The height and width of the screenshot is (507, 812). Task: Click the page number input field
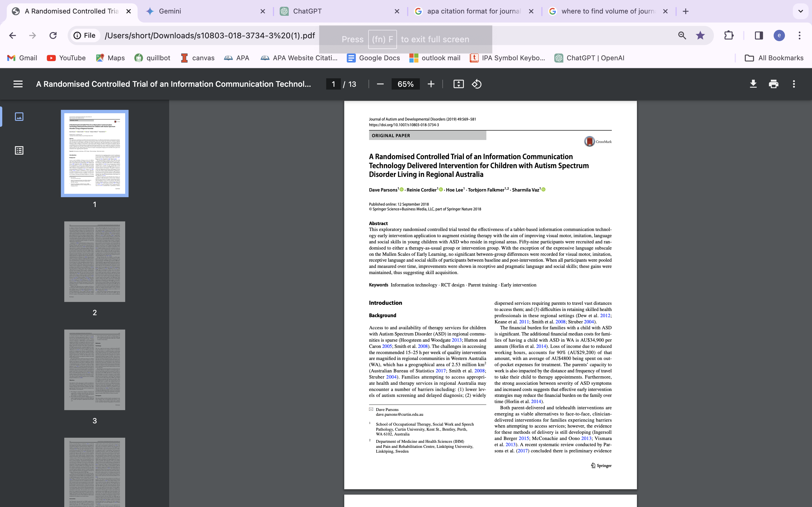click(x=333, y=84)
